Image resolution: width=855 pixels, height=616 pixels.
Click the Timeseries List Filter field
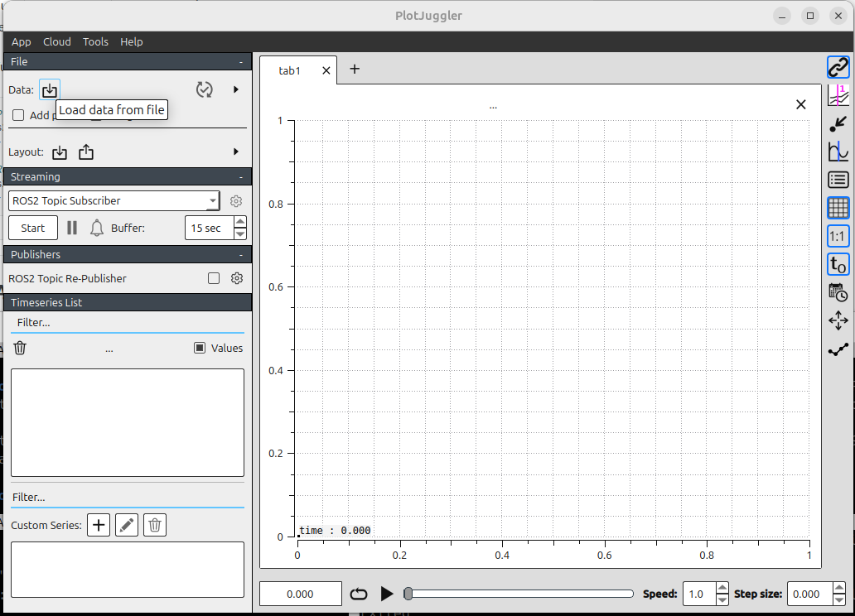[x=128, y=323]
